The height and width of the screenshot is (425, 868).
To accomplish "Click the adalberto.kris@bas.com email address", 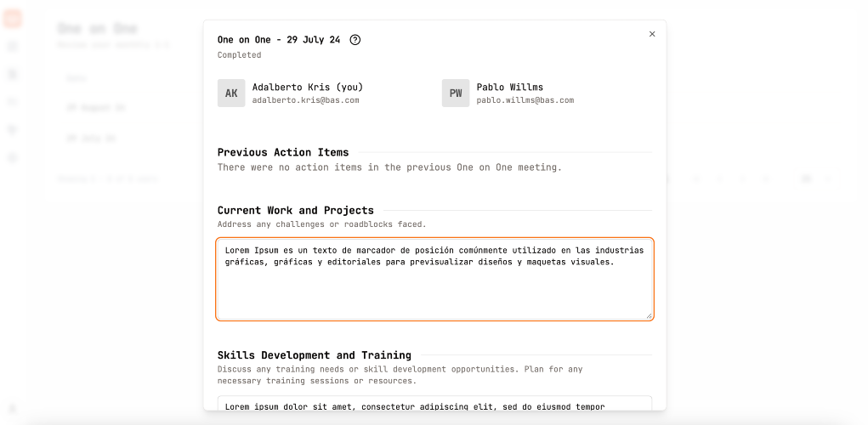I will 305,100.
